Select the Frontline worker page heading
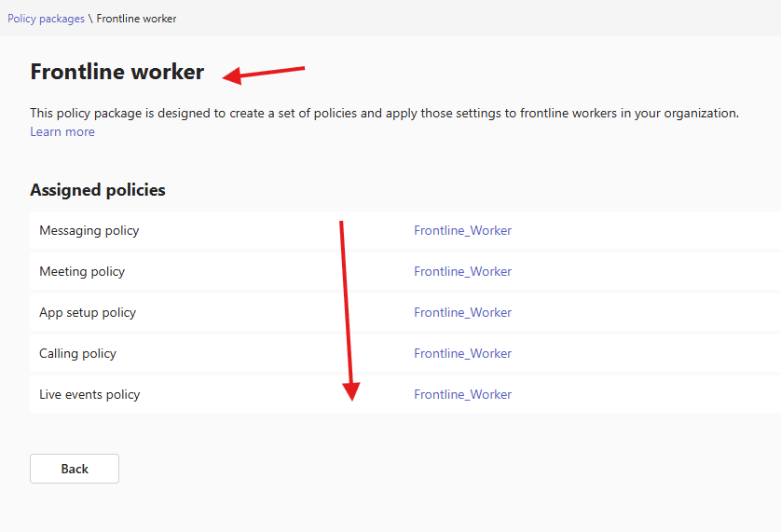The height and width of the screenshot is (532, 781). coord(116,72)
